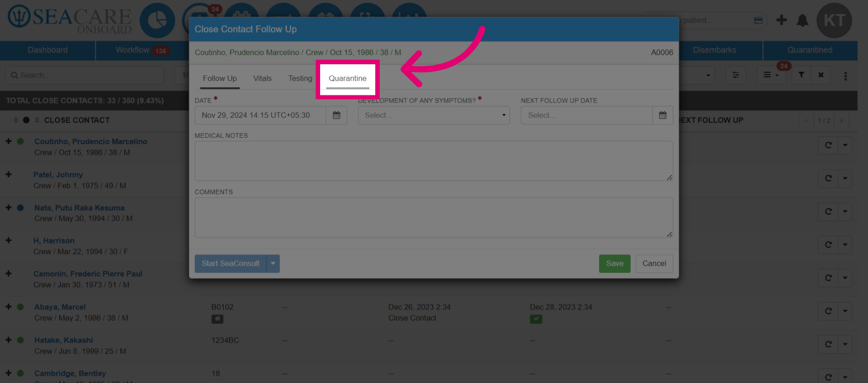Open the KT user avatar menu
This screenshot has height=383, width=868.
pyautogui.click(x=834, y=20)
